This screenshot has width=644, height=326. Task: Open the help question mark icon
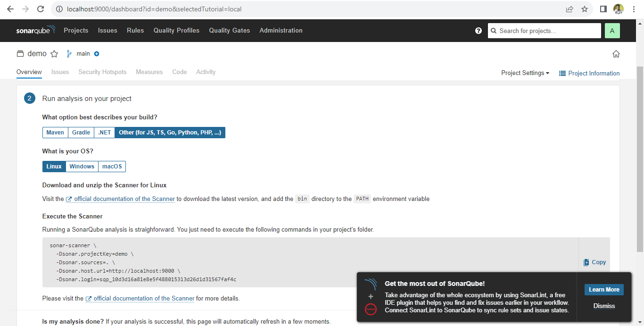[479, 31]
